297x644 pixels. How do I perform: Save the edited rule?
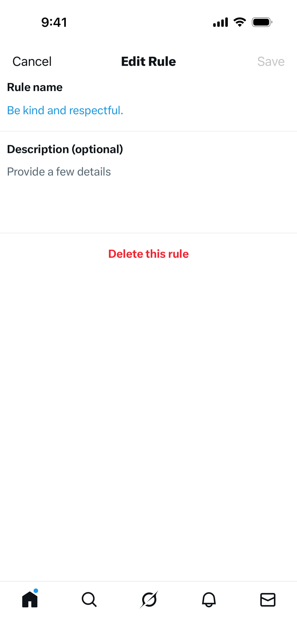click(271, 61)
